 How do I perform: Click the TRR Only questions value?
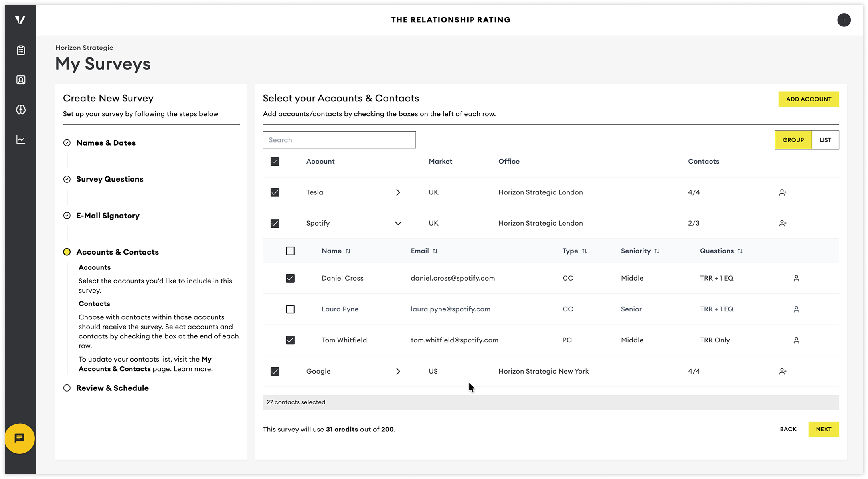pos(714,340)
